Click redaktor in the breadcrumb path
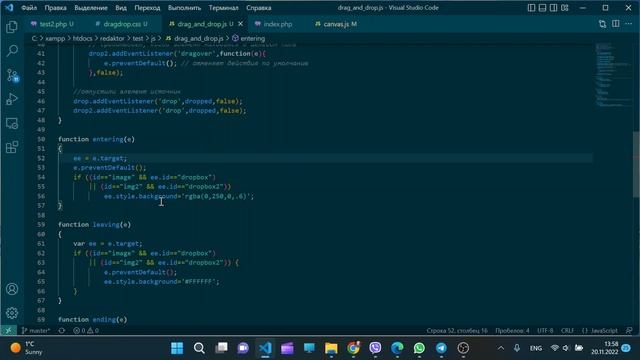This screenshot has height=360, width=640. tap(112, 38)
